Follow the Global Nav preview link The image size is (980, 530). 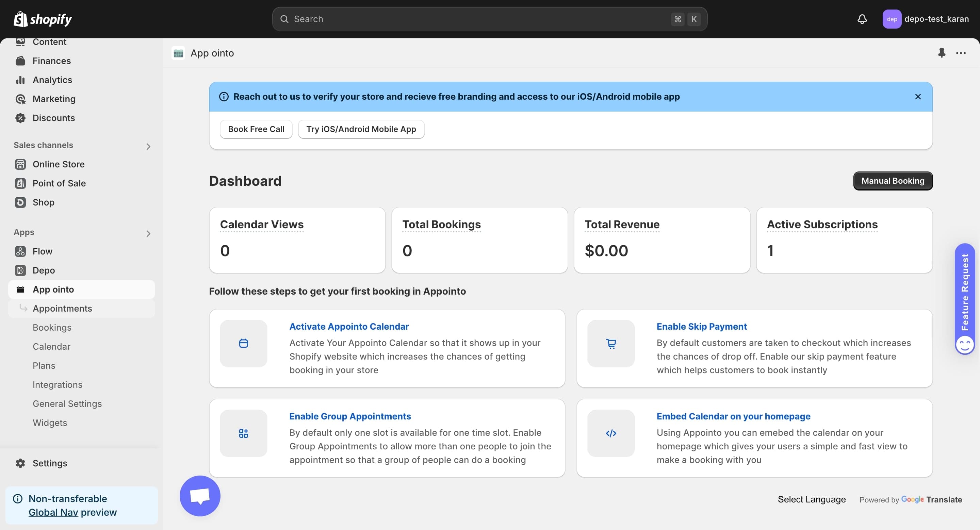coord(53,512)
